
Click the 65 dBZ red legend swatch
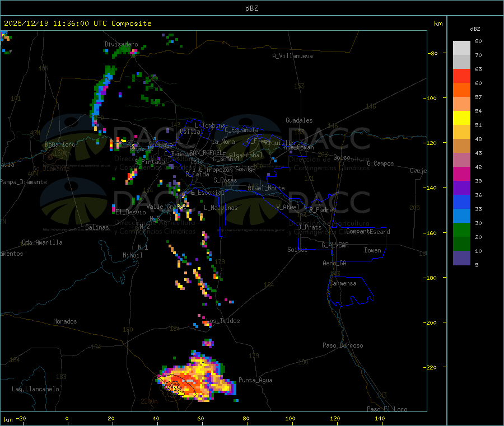[461, 76]
